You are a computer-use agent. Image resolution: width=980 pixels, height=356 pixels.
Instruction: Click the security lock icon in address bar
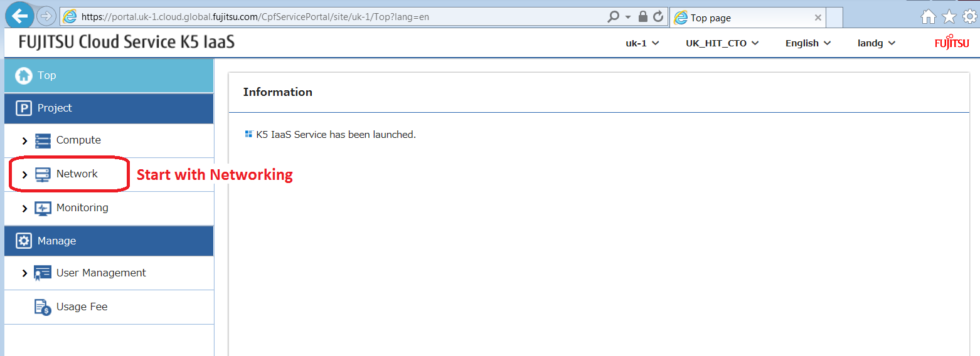tap(643, 17)
